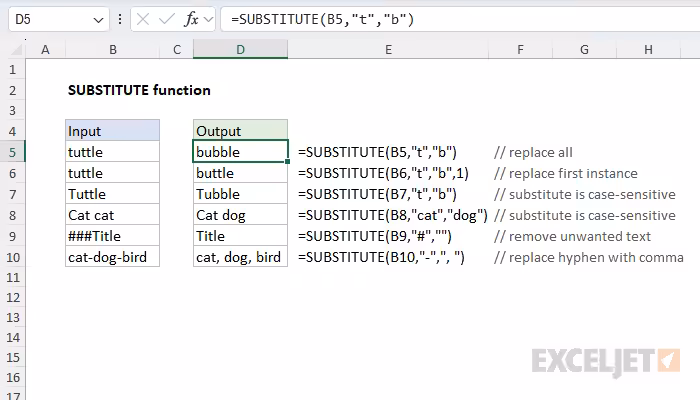Click the Select All corner triangle
700x400 pixels.
pos(16,49)
